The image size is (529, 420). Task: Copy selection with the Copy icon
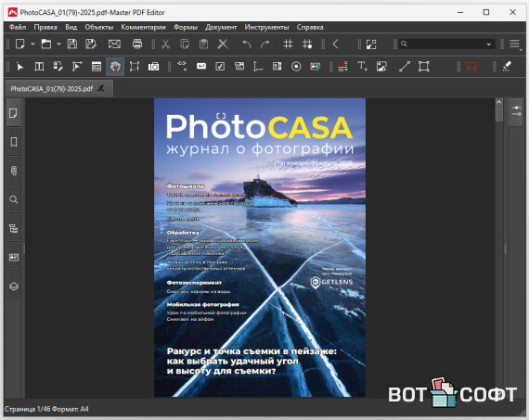click(x=185, y=44)
